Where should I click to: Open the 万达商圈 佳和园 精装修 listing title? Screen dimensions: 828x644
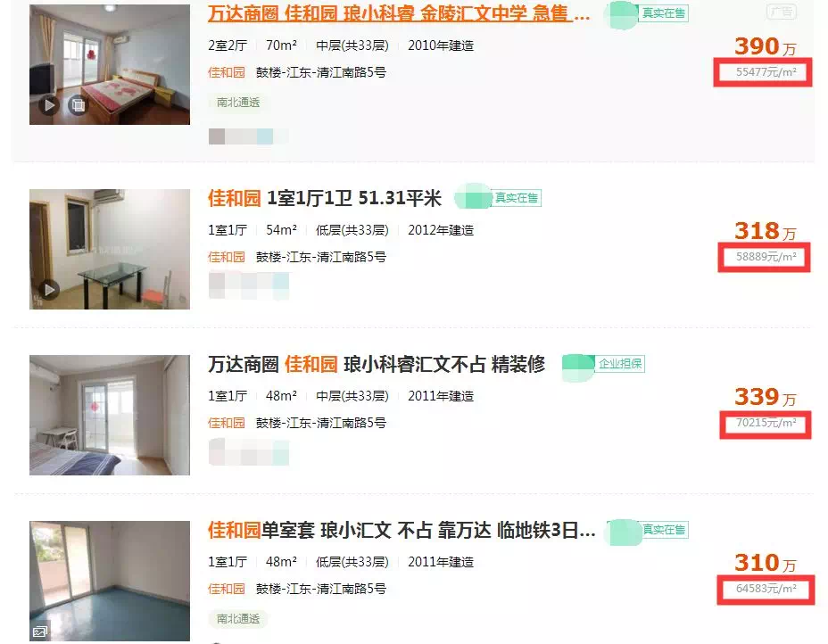[x=376, y=364]
